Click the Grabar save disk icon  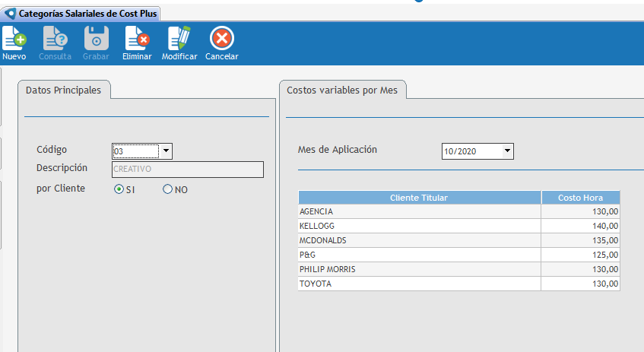pyautogui.click(x=96, y=38)
